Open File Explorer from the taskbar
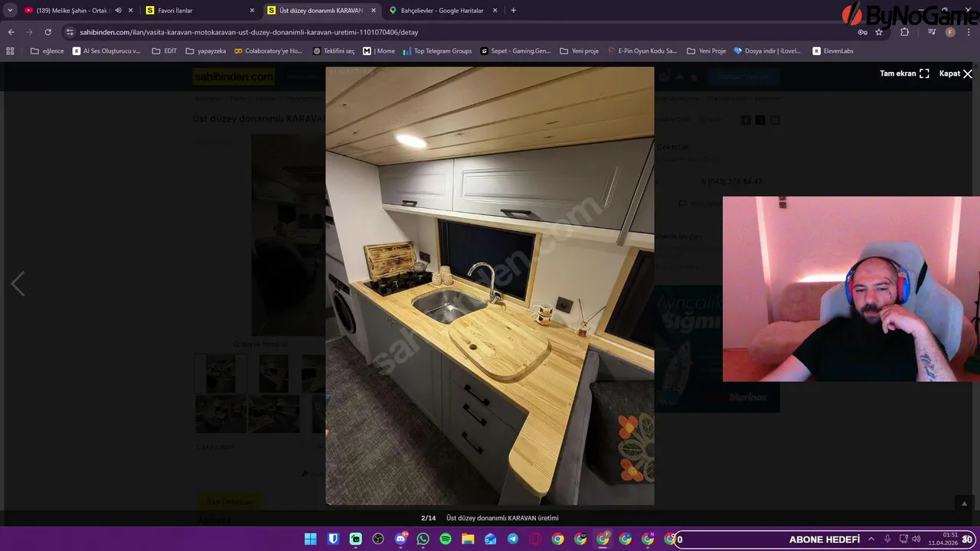 pos(468,539)
